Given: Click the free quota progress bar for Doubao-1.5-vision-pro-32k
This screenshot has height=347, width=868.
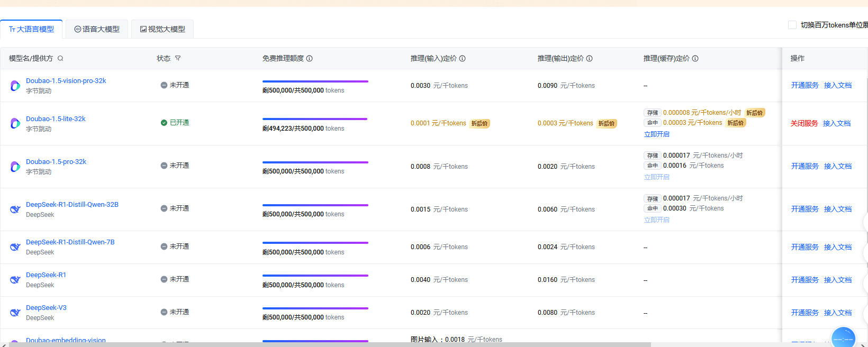Looking at the screenshot, I should tap(315, 81).
